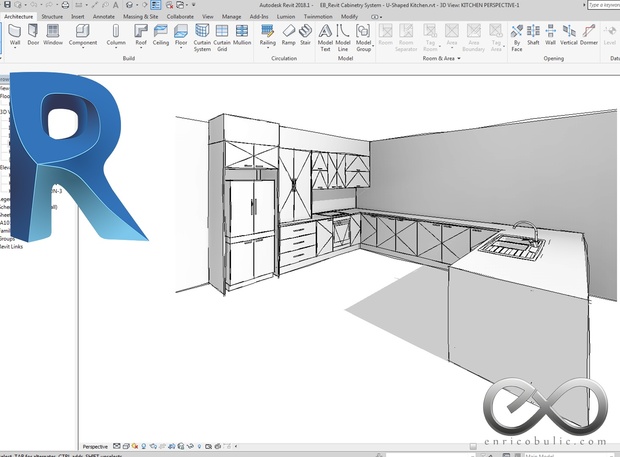Image resolution: width=620 pixels, height=457 pixels.
Task: Select the Stair tool
Action: [305, 35]
